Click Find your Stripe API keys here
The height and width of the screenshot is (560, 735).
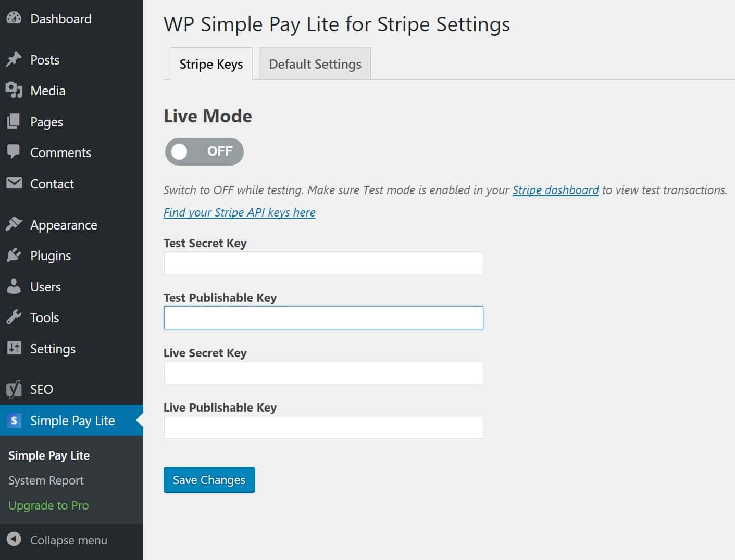point(239,212)
